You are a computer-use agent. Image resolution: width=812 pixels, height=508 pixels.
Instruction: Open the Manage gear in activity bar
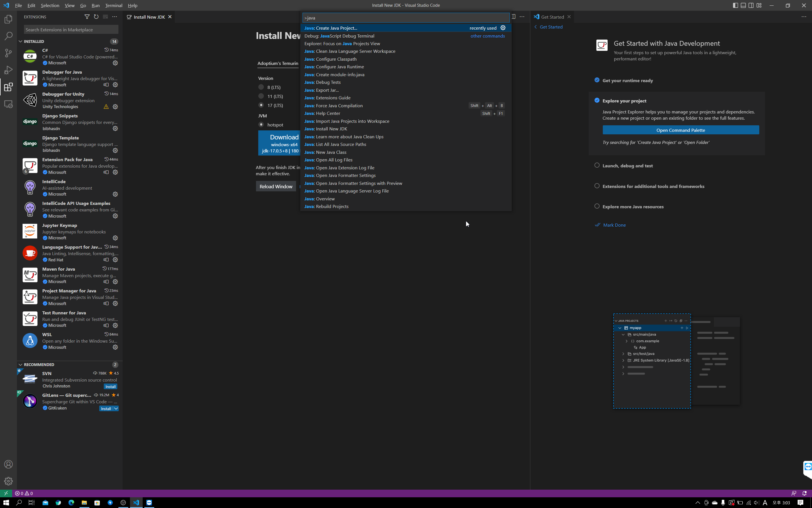click(x=8, y=481)
